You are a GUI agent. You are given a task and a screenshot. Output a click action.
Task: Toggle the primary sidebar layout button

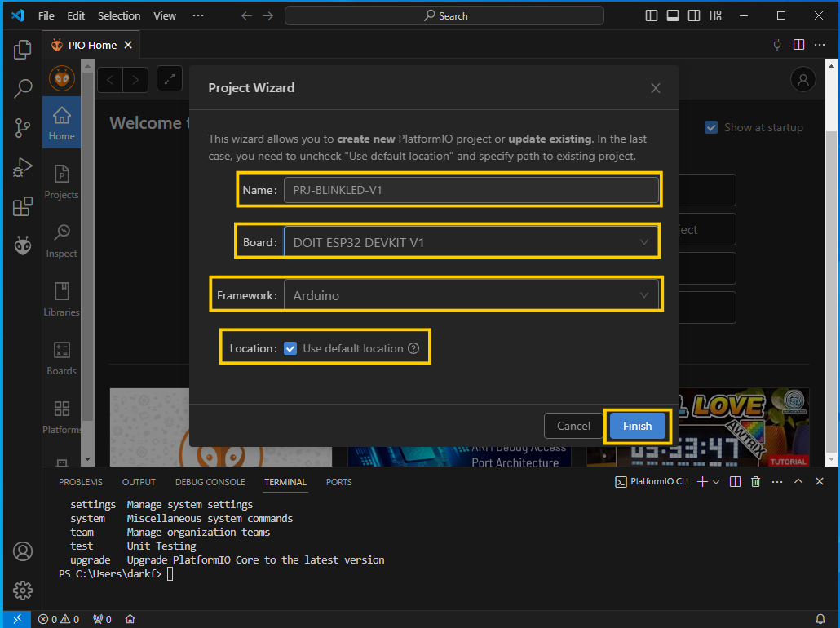[x=652, y=15]
